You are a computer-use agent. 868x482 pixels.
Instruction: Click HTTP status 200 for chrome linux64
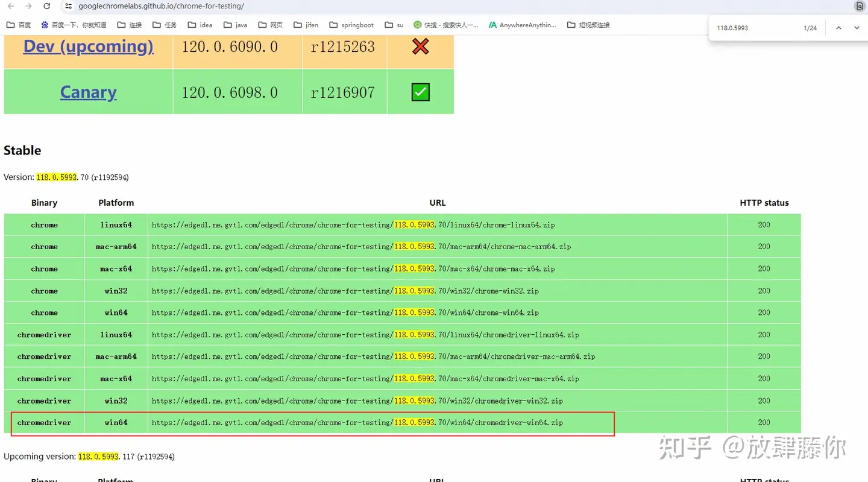pos(764,225)
